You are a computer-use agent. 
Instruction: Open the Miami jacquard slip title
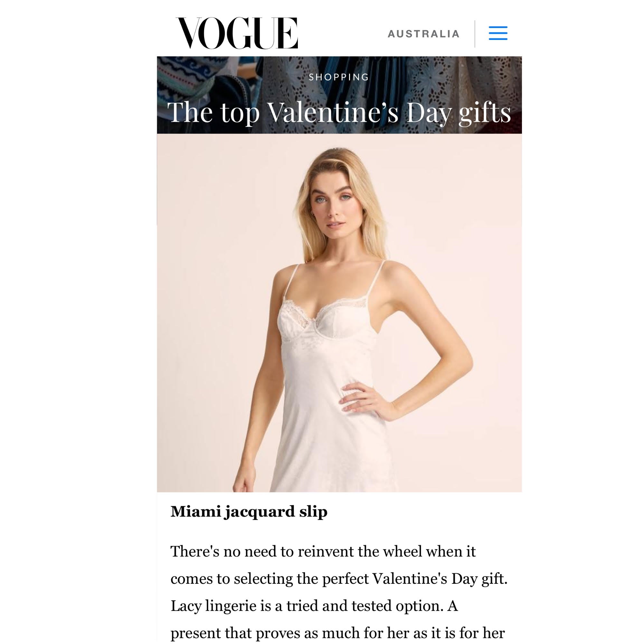click(249, 512)
